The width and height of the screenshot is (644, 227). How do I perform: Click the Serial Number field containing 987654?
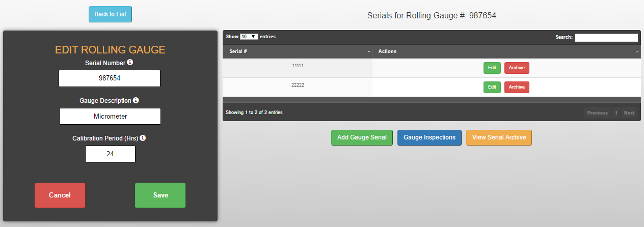[x=110, y=78]
